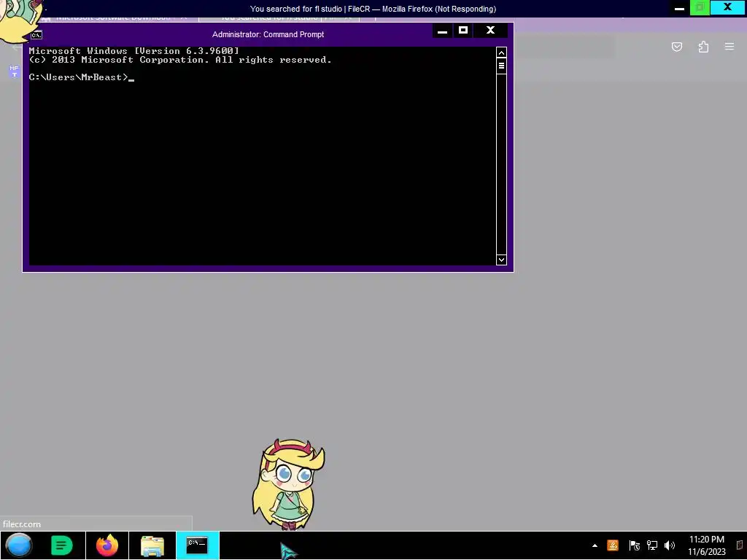Click the filecr.com status bar text
Image resolution: width=747 pixels, height=560 pixels.
[x=22, y=524]
